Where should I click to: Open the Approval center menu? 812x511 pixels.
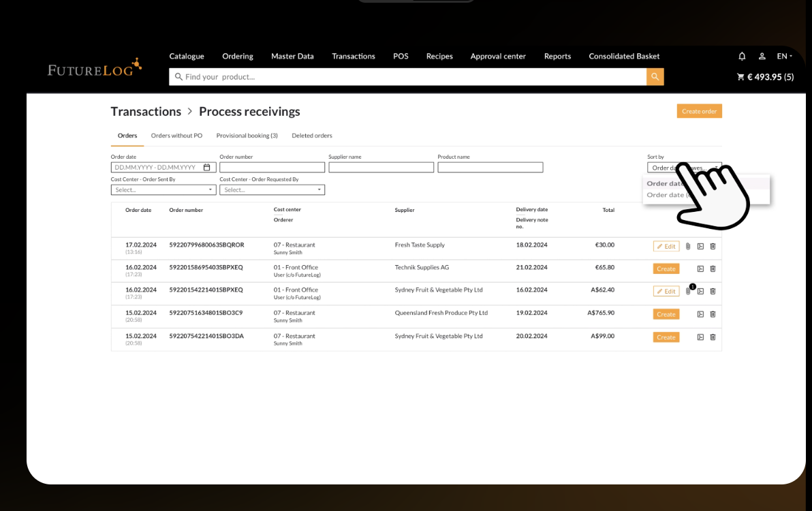click(x=498, y=57)
